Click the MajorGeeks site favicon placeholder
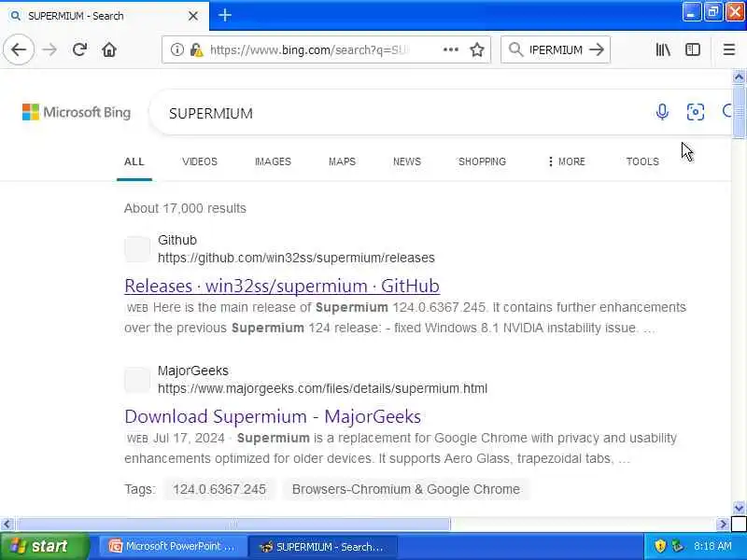747x560 pixels. tap(137, 380)
